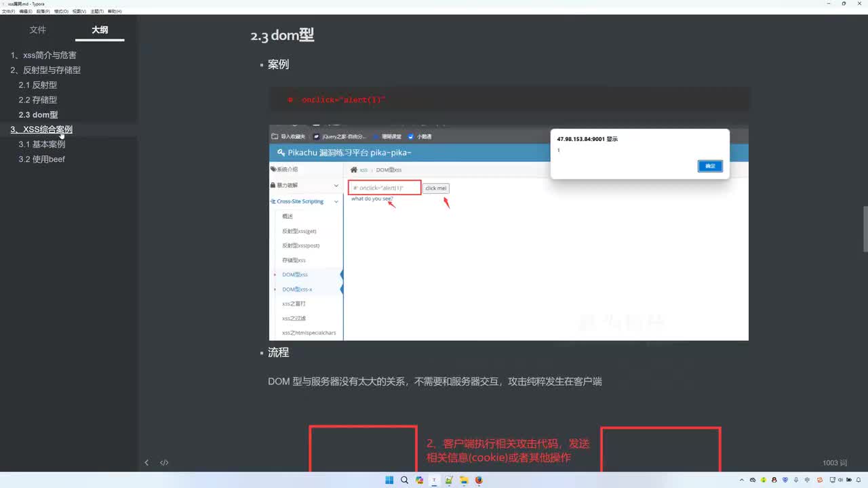Screen dimensions: 868x488
Task: Click the Typora taskbar icon
Action: pyautogui.click(x=434, y=480)
